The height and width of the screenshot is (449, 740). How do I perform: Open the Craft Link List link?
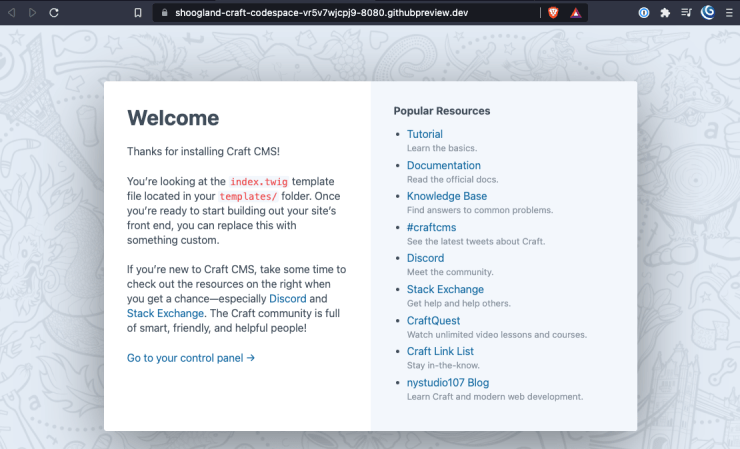tap(440, 351)
